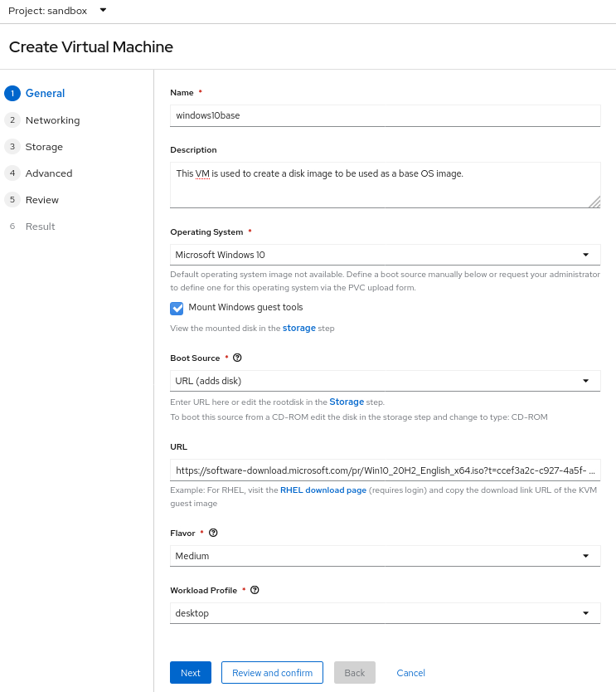
Task: Click the step 2 number badge
Action: click(12, 120)
